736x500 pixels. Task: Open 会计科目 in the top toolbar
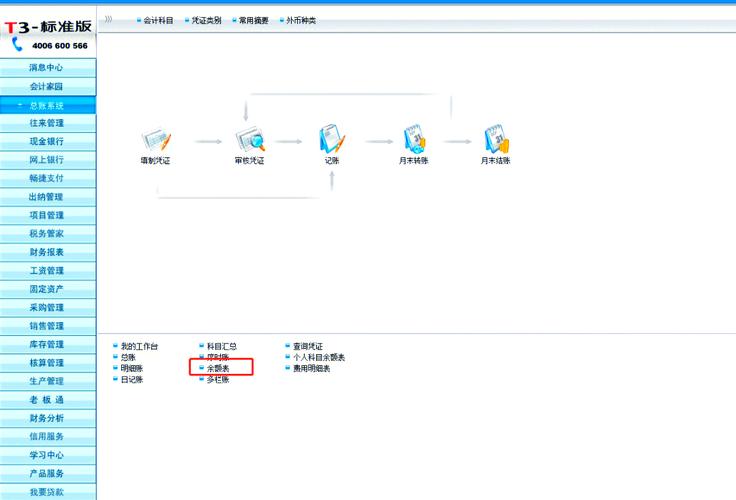coord(158,20)
